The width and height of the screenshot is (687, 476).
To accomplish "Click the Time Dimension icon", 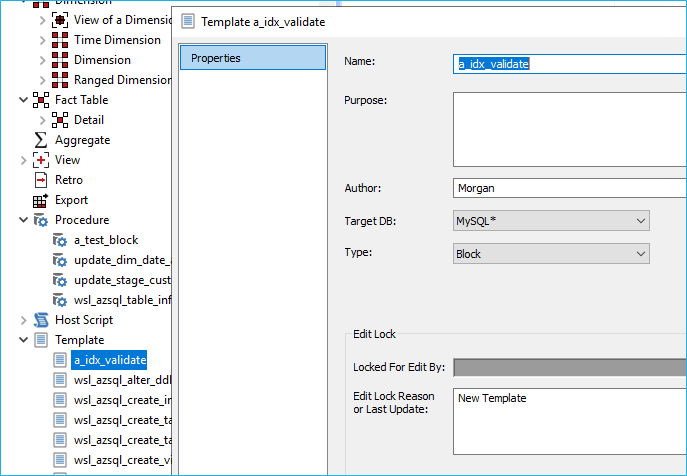I will click(x=60, y=40).
